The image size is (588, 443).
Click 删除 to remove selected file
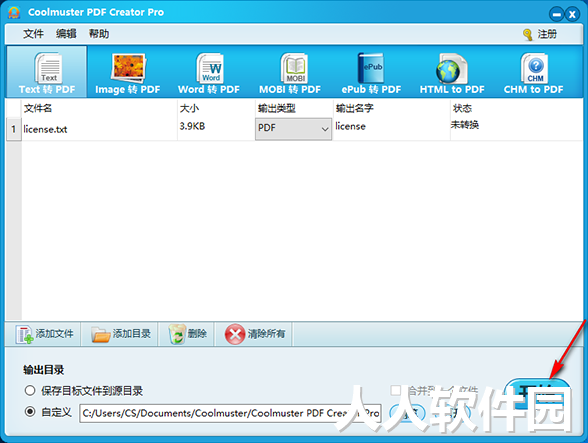point(187,334)
